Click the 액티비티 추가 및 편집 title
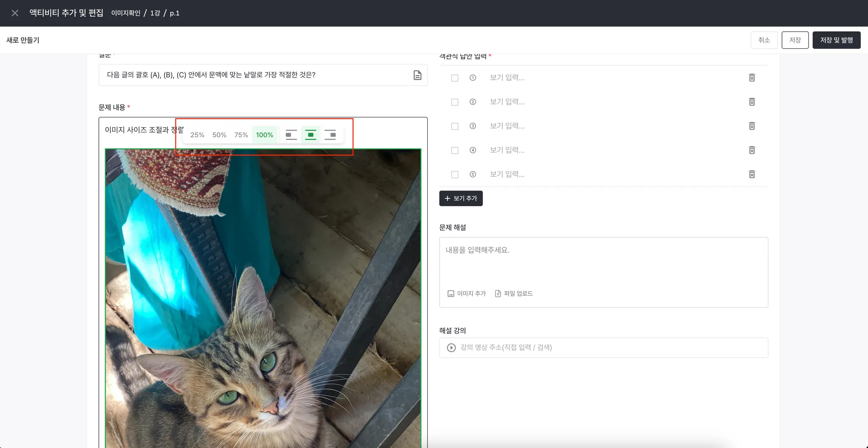The width and height of the screenshot is (868, 448). pos(67,13)
